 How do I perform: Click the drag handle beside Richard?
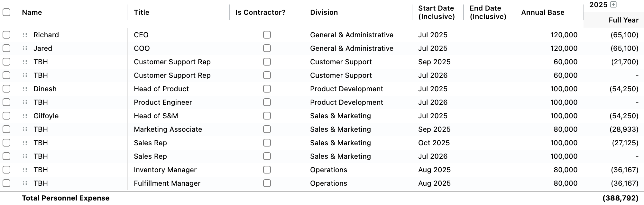(26, 35)
